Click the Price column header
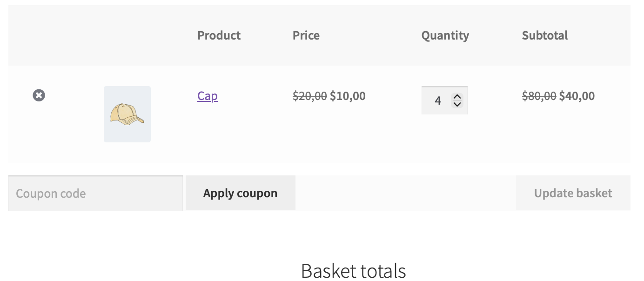This screenshot has height=281, width=644. [306, 35]
